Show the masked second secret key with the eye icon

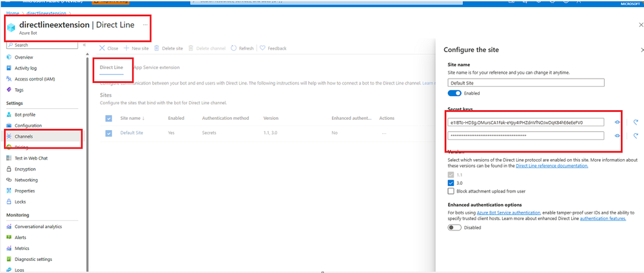tap(617, 135)
